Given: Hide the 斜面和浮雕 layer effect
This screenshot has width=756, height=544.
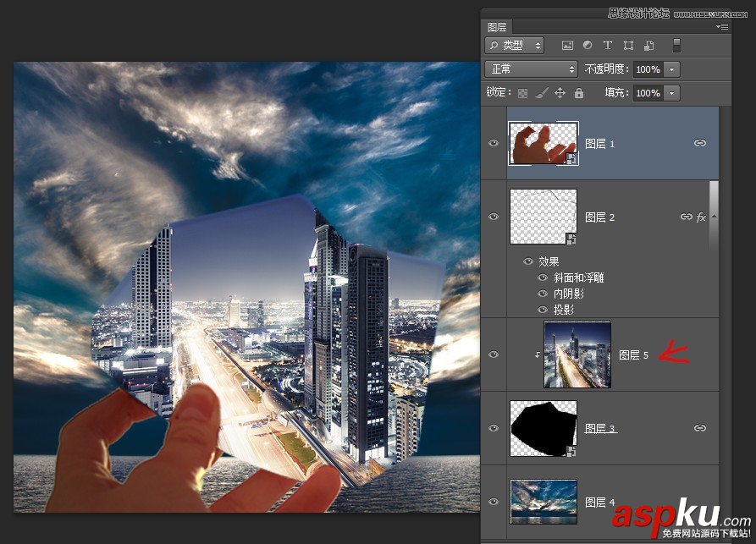Looking at the screenshot, I should [x=541, y=277].
